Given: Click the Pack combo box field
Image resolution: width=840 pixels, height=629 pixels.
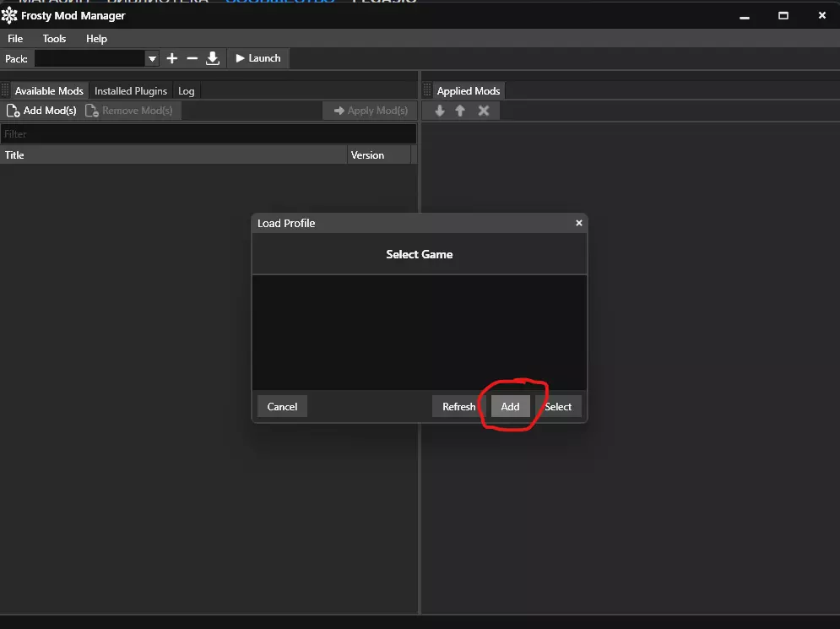Looking at the screenshot, I should [97, 58].
